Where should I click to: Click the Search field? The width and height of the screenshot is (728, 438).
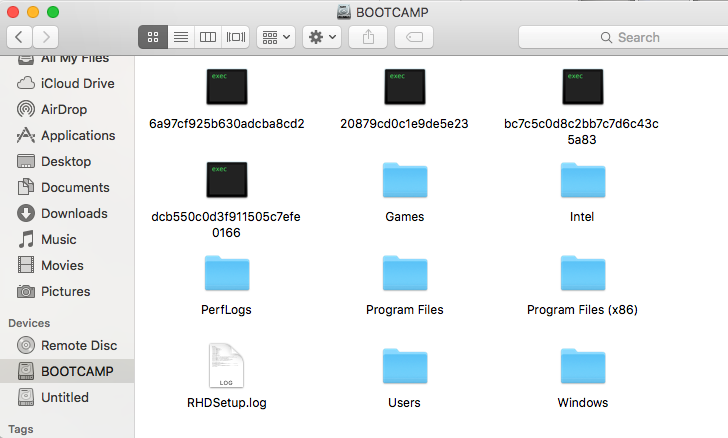click(623, 37)
